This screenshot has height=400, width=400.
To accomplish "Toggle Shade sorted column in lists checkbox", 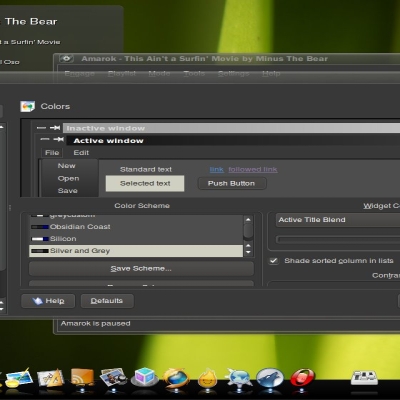I will 274,261.
